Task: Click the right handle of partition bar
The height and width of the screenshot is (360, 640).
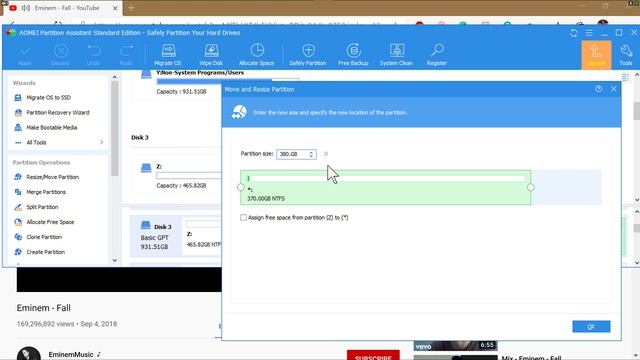Action: [531, 187]
